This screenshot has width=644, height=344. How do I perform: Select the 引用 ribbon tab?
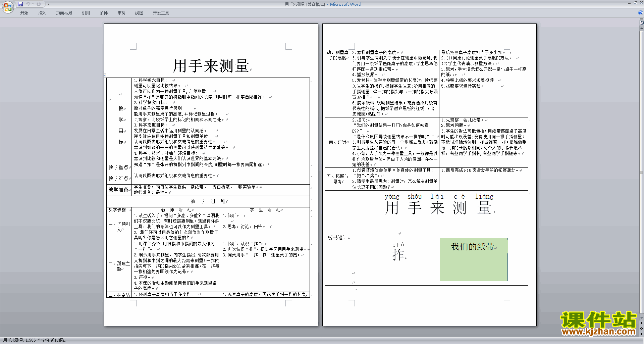click(86, 13)
